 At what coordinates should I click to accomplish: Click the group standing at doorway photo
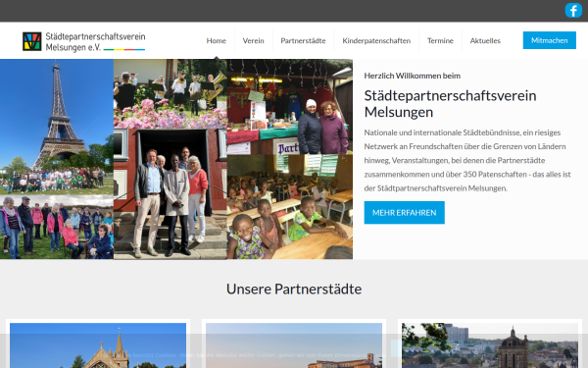click(171, 194)
